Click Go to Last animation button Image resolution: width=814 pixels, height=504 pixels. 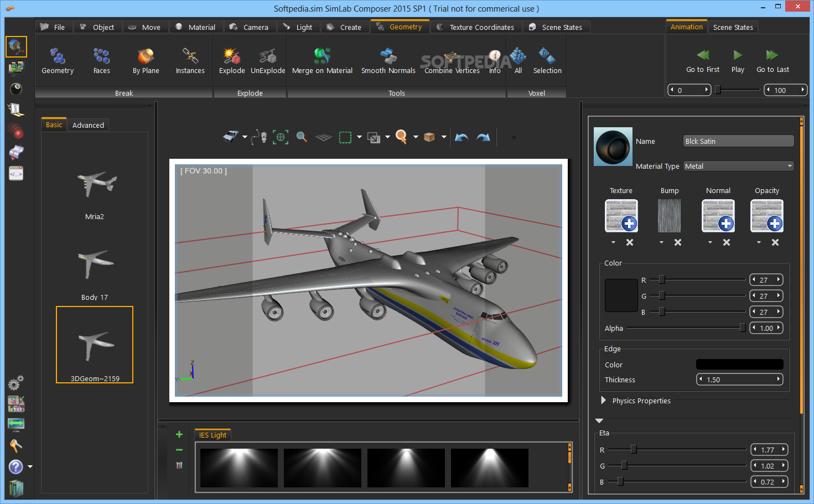772,61
